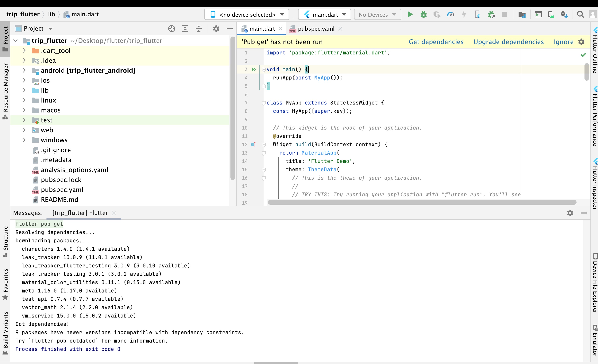598x364 pixels.
Task: Click trip_flutter in the breadcrumb path
Action: tap(23, 14)
